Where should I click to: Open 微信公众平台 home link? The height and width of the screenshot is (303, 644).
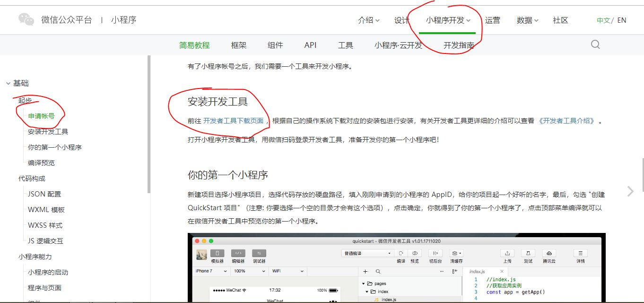(67, 20)
